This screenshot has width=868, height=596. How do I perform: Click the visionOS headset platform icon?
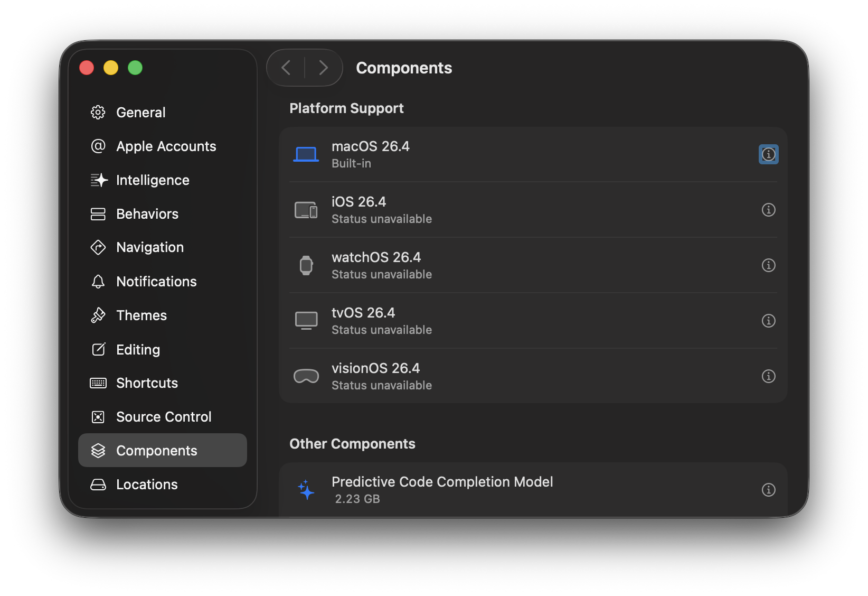click(306, 376)
